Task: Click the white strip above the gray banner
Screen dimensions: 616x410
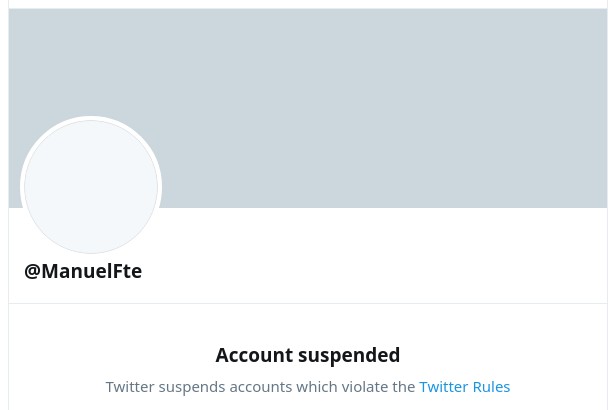Action: pyautogui.click(x=308, y=4)
